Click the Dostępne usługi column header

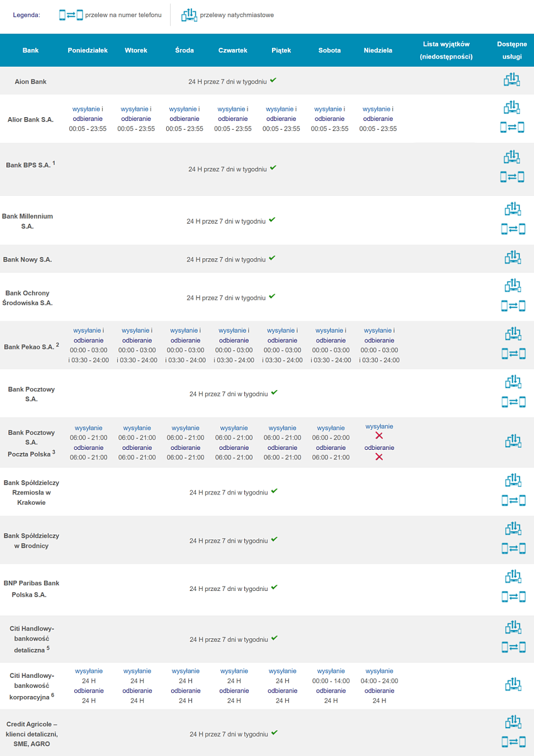pos(512,50)
